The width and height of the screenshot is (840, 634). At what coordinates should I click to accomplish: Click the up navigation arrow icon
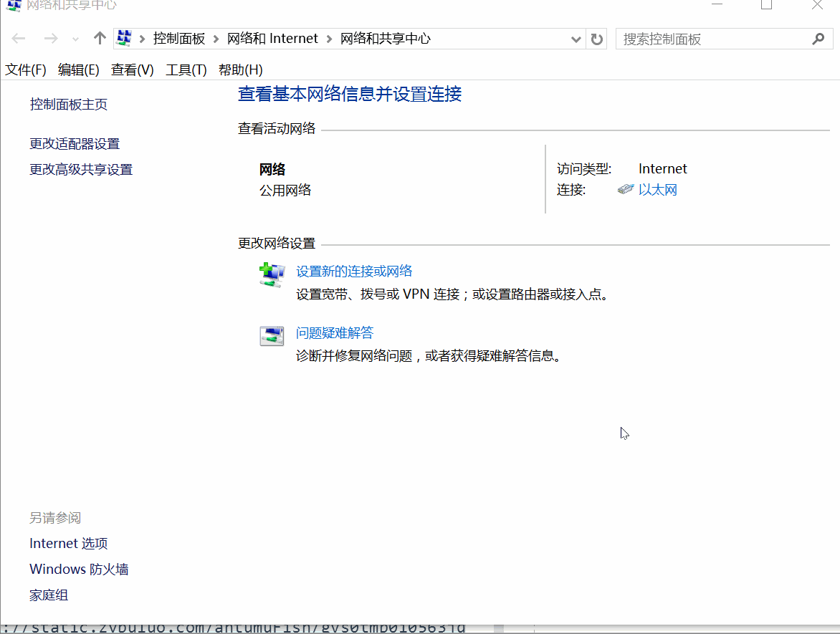pos(99,38)
